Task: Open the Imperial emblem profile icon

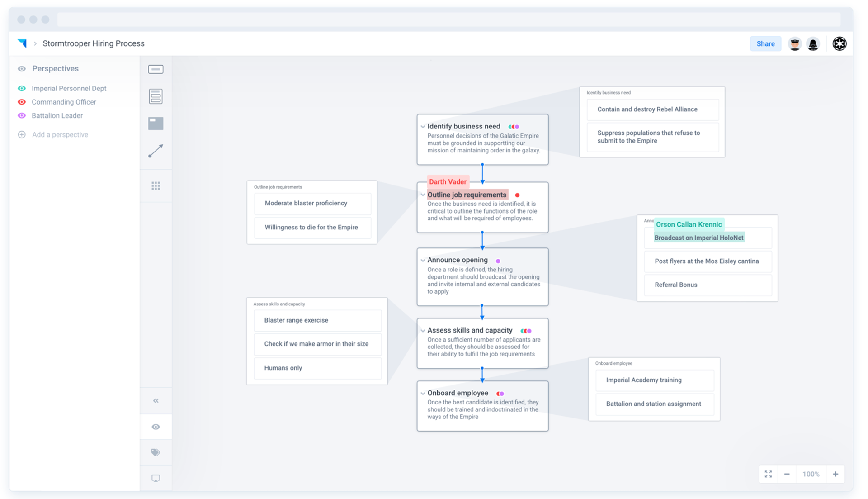Action: 840,43
